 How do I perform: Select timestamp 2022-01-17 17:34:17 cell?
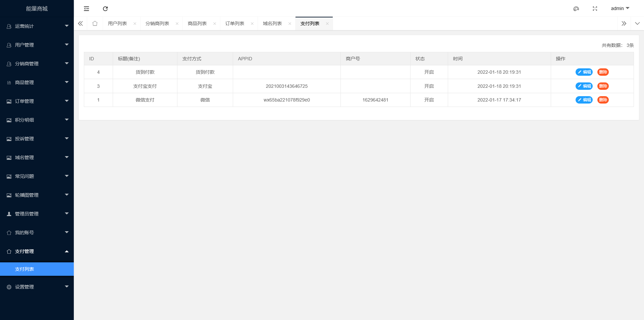(499, 100)
